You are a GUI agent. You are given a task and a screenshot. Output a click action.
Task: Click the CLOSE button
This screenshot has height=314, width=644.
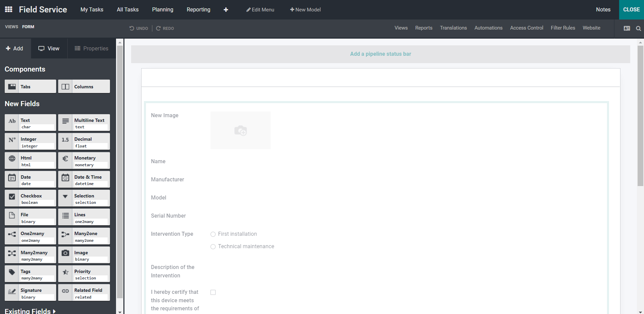(631, 10)
